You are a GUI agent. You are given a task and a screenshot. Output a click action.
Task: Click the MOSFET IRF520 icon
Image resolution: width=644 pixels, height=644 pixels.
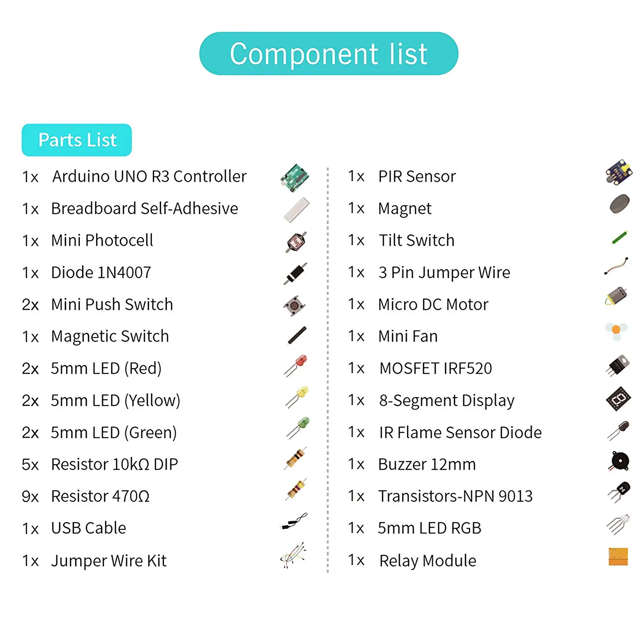pyautogui.click(x=618, y=365)
